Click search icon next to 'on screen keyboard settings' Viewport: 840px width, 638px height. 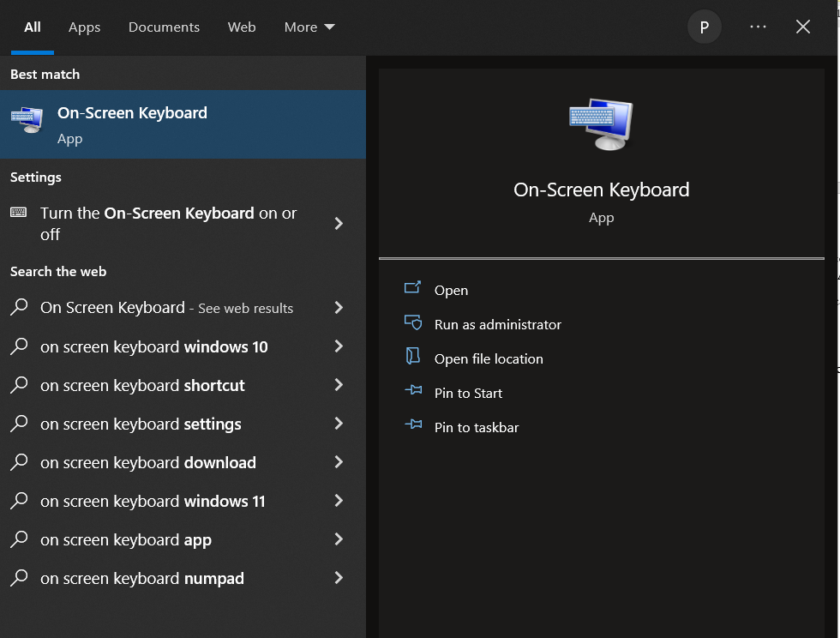coord(19,423)
